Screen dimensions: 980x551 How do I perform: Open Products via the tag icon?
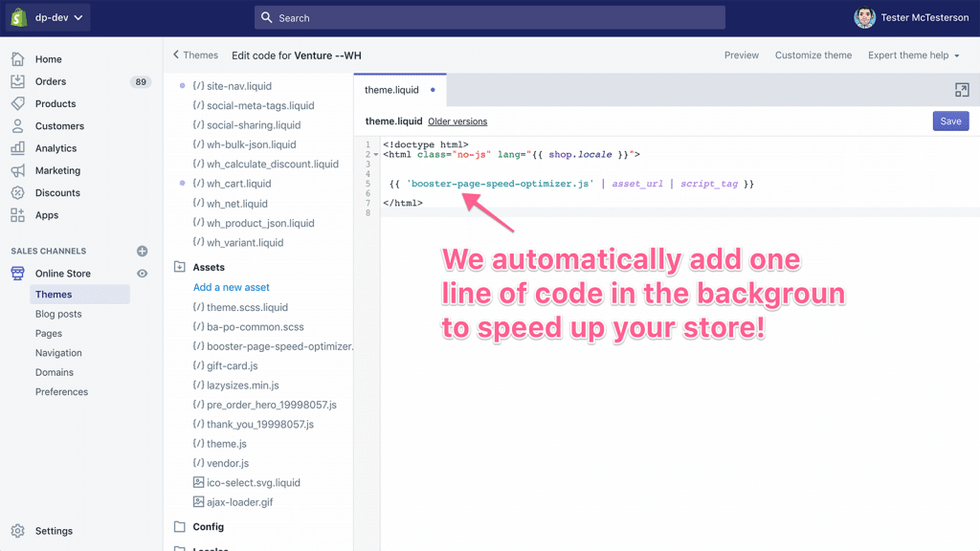(x=18, y=103)
